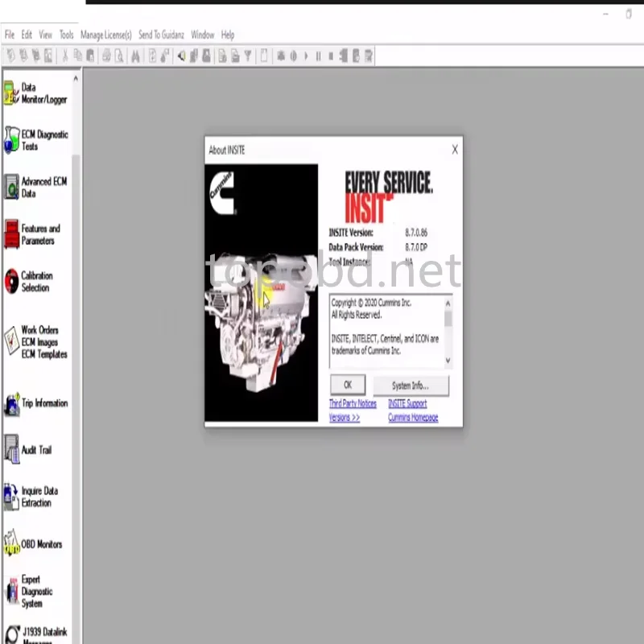Open Features and Parameters
The height and width of the screenshot is (644, 644).
click(x=33, y=234)
